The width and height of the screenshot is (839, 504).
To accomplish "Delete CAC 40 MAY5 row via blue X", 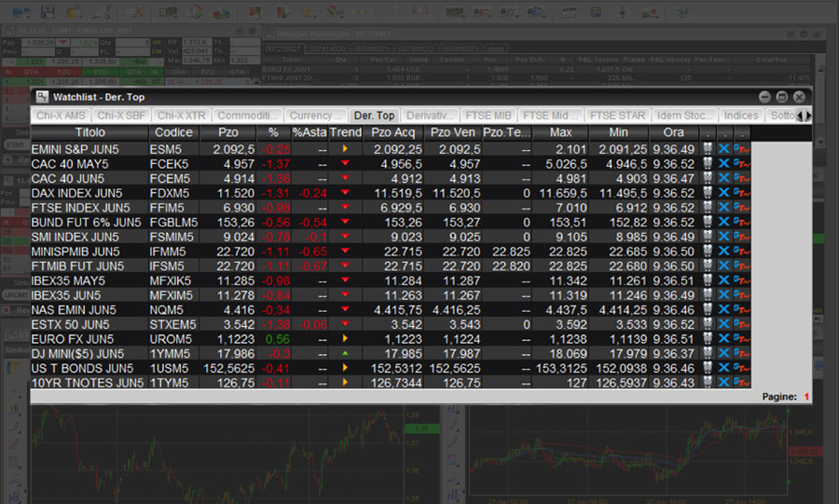I will click(724, 163).
